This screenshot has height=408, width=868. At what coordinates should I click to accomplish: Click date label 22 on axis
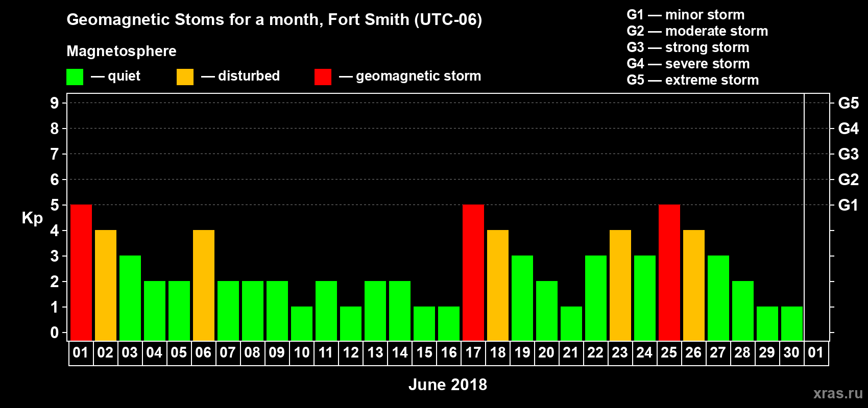pyautogui.click(x=595, y=352)
